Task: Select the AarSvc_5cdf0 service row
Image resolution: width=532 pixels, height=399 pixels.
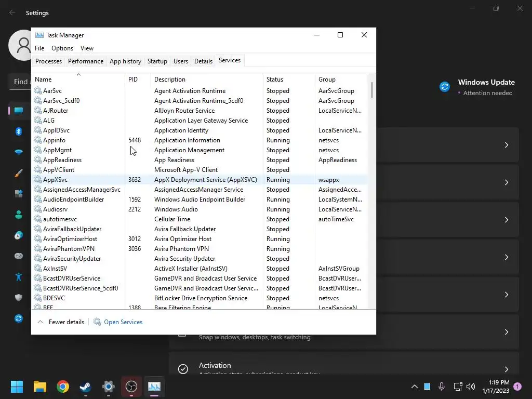Action: click(199, 101)
